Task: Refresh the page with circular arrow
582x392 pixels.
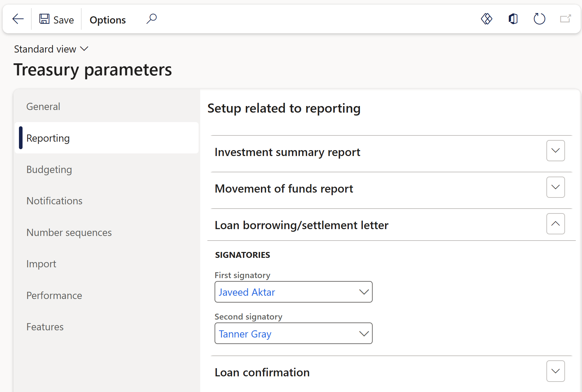Action: tap(540, 19)
